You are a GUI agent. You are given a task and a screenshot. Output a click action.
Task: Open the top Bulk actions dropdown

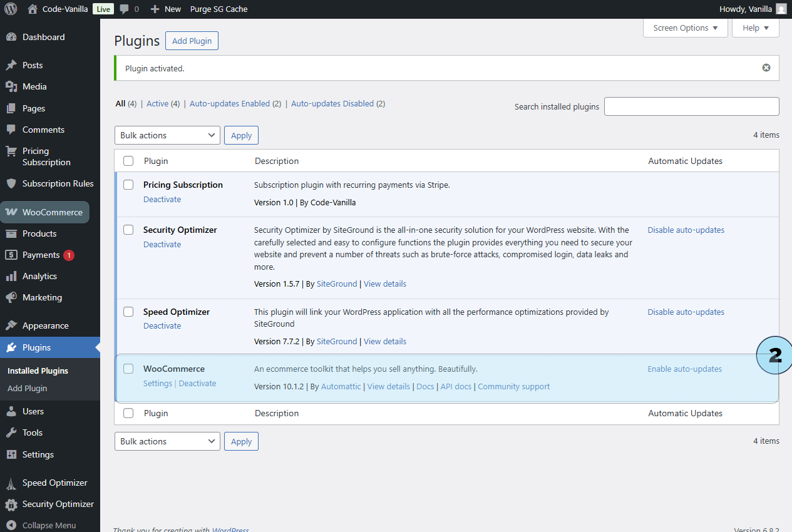tap(167, 135)
